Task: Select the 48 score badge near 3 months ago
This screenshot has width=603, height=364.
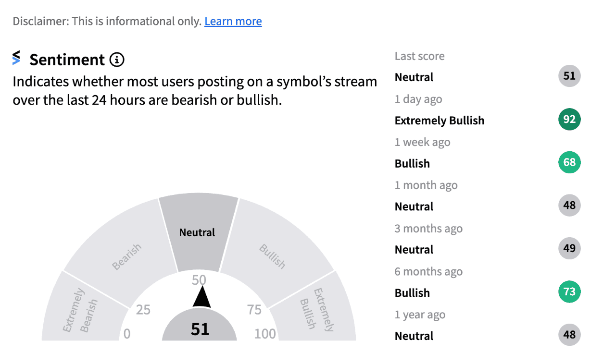Action: tap(569, 206)
